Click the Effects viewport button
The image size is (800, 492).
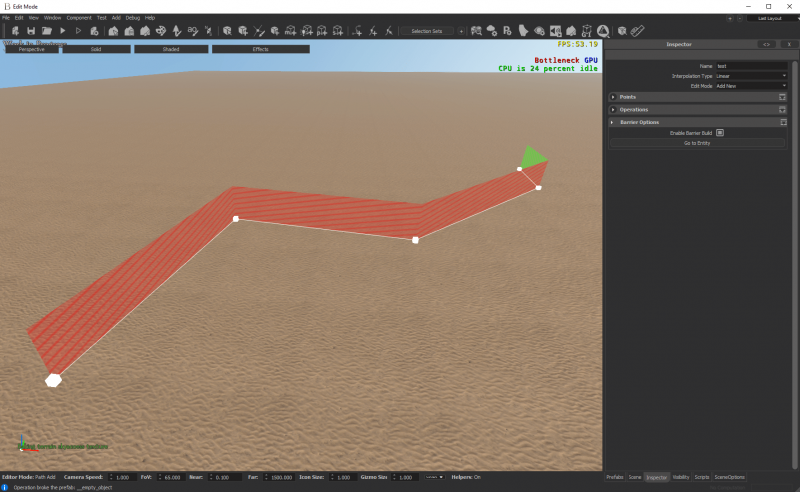(x=260, y=49)
